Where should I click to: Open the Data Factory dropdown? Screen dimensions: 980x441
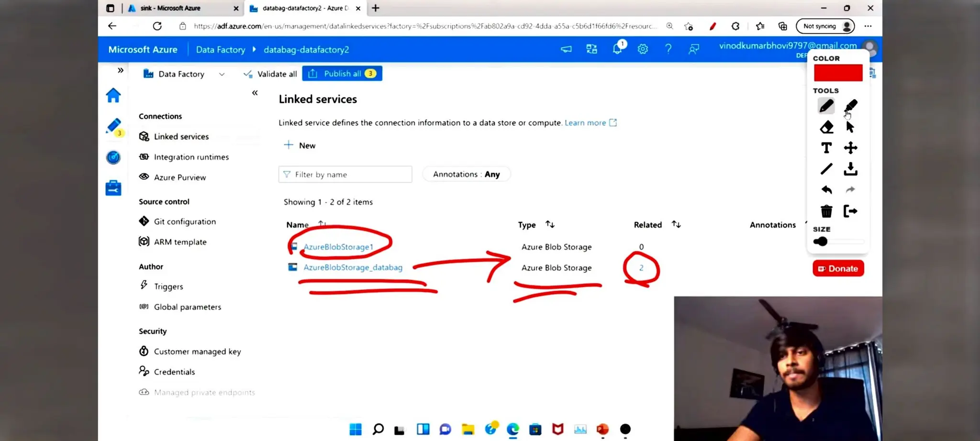click(184, 74)
